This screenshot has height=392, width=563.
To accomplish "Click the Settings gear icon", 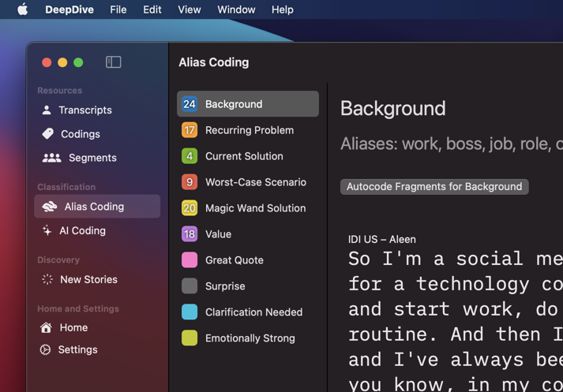I will pos(45,349).
